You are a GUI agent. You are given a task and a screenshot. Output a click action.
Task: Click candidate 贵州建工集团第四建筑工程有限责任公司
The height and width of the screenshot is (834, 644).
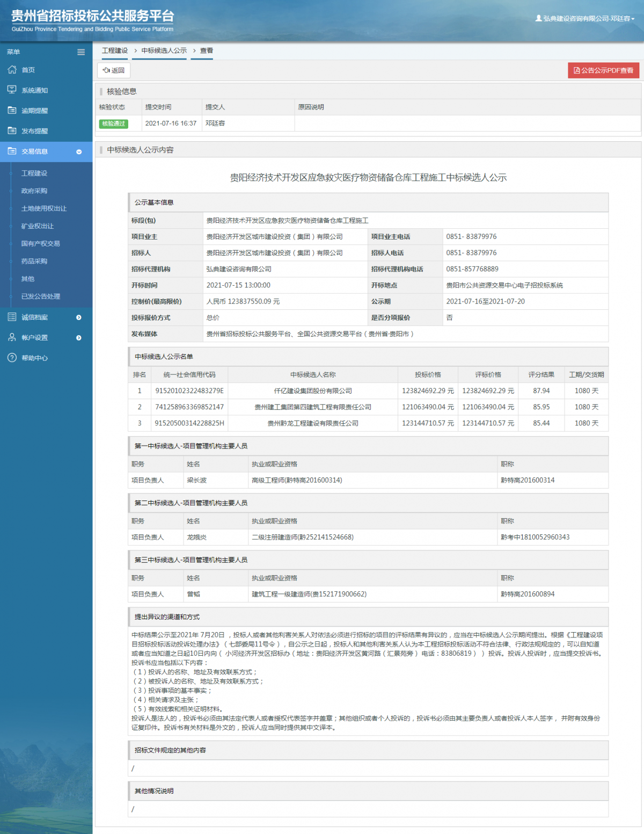(x=313, y=407)
